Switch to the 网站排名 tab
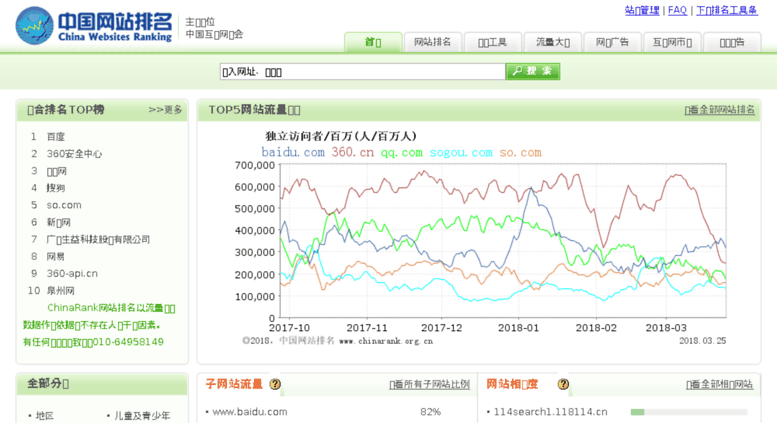The width and height of the screenshot is (777, 423). tap(433, 42)
